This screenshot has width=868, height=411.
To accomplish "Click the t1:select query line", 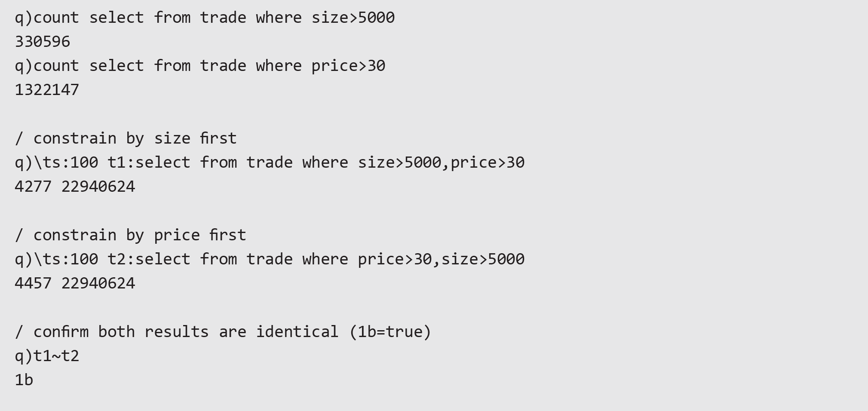I will pyautogui.click(x=270, y=163).
